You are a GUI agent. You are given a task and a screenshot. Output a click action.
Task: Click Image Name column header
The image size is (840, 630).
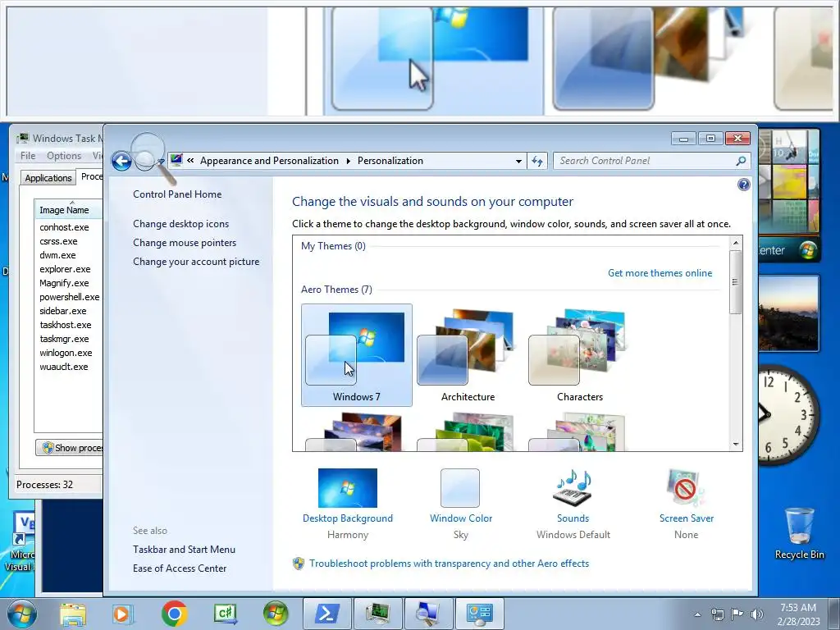pyautogui.click(x=69, y=210)
